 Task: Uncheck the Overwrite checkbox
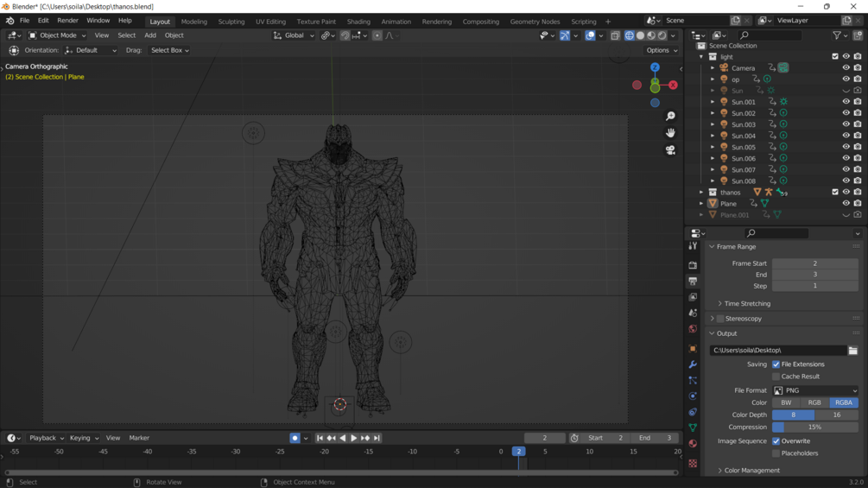tap(776, 441)
